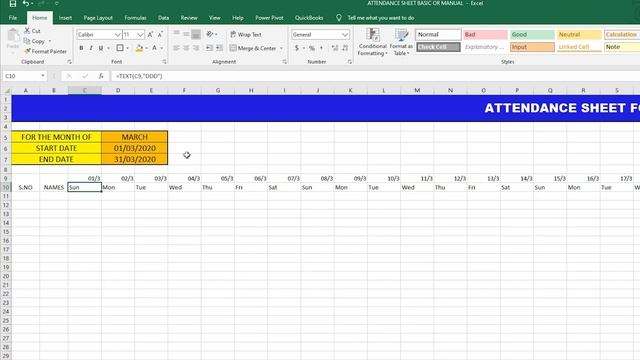
Task: Toggle Align Right for text
Action: [x=196, y=48]
